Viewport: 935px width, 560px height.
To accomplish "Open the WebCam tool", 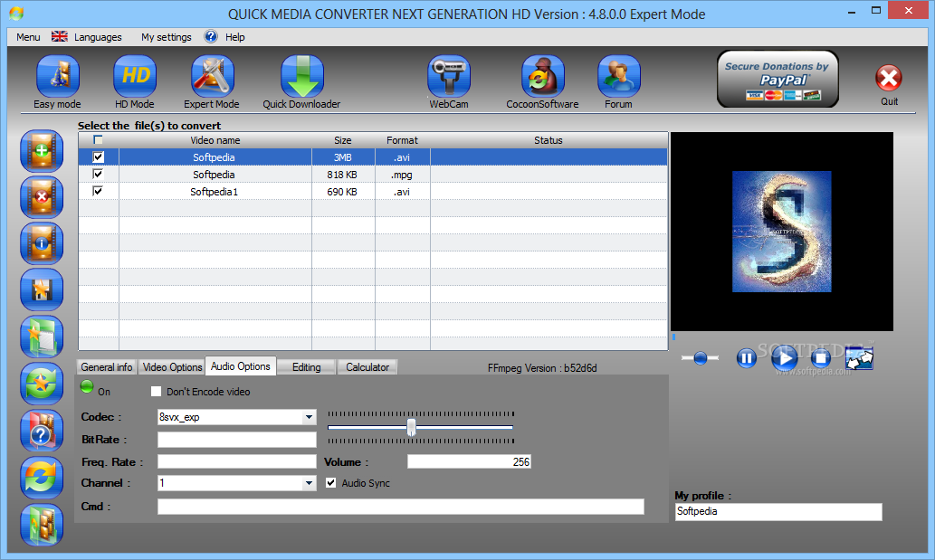I will coord(449,76).
